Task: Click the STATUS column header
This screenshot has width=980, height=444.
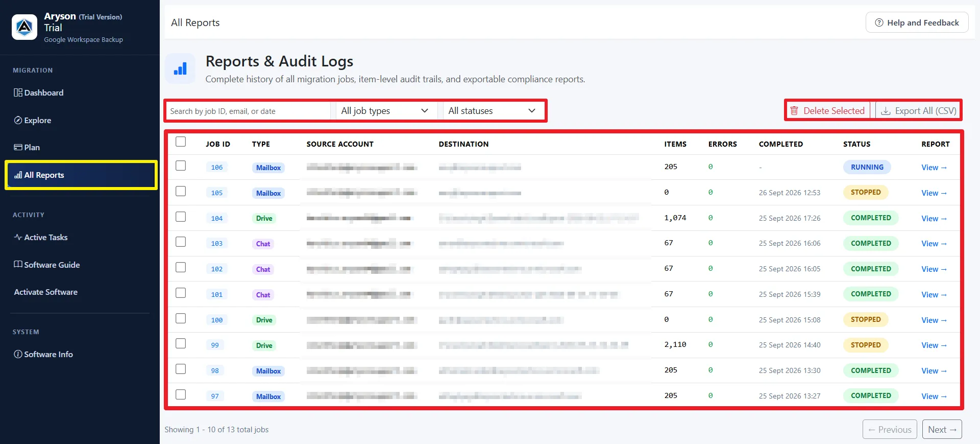Action: (x=856, y=144)
